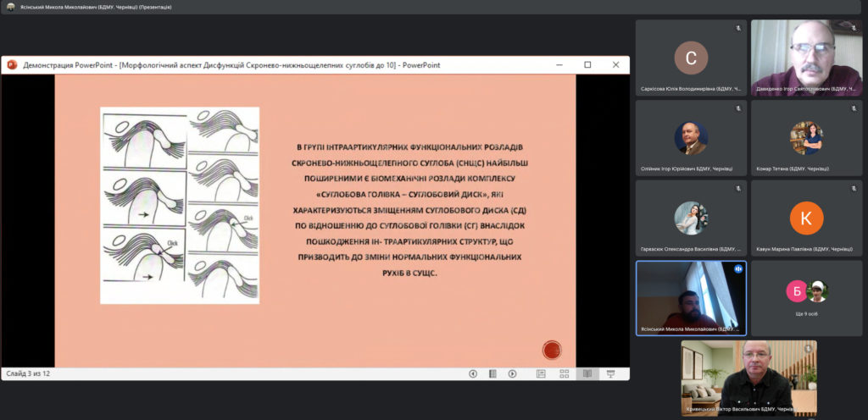Click the jaw joint diagram image

click(x=180, y=205)
